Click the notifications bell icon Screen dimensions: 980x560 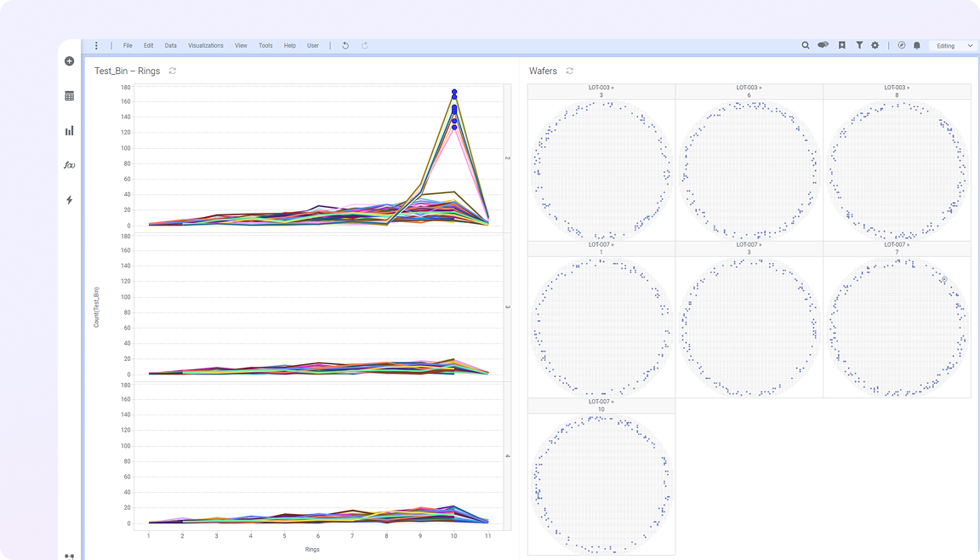pos(917,46)
